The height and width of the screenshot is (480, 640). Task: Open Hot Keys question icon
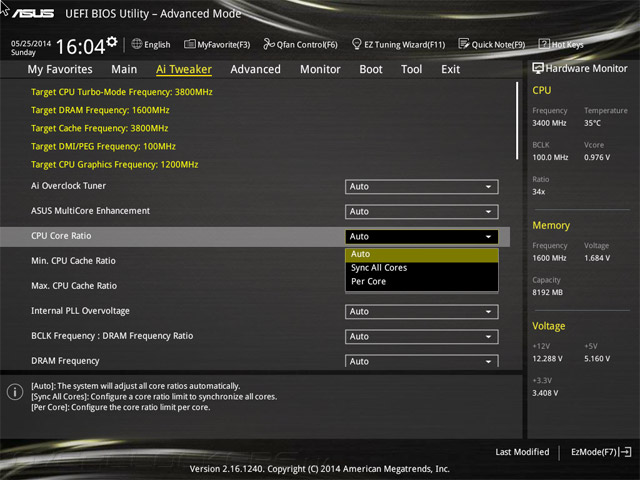point(544,44)
